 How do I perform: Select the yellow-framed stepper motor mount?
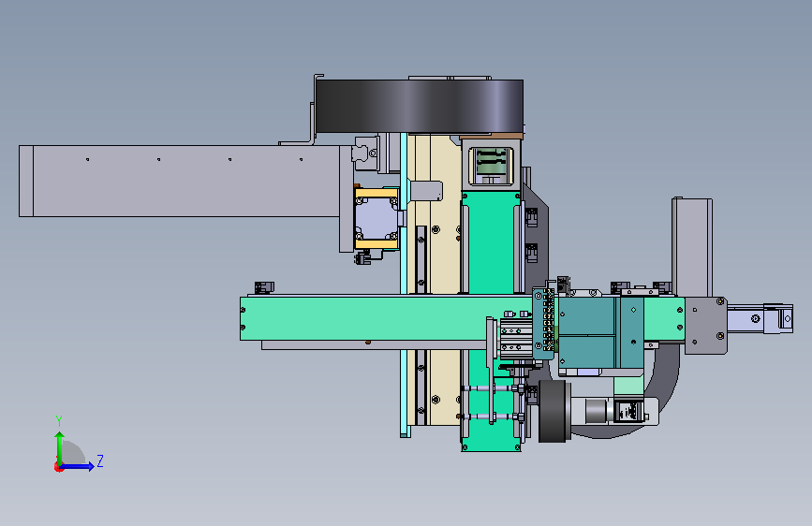point(376,218)
